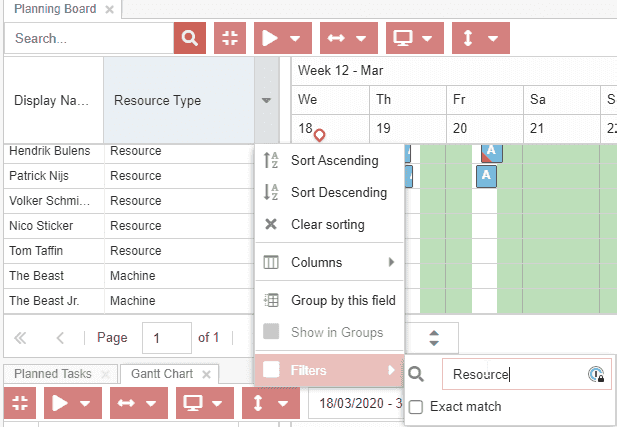617x427 pixels.
Task: Open the Filters submenu arrow
Action: pyautogui.click(x=391, y=370)
